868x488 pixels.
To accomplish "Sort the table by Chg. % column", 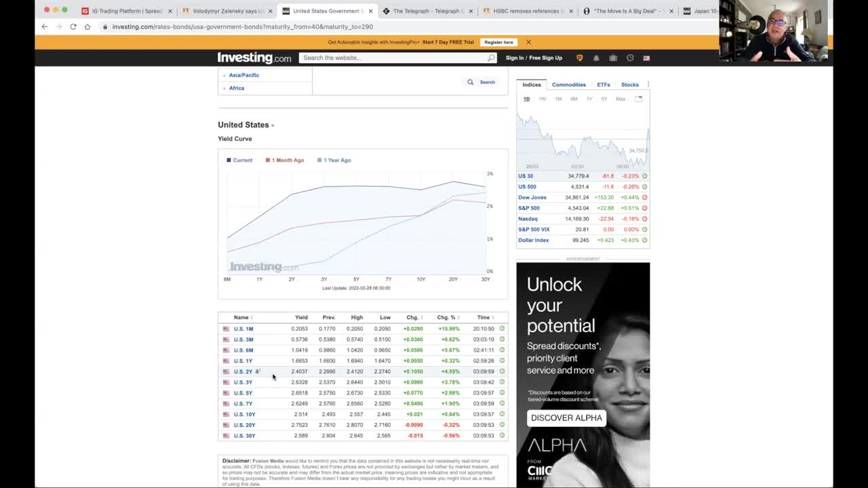I will coord(448,317).
